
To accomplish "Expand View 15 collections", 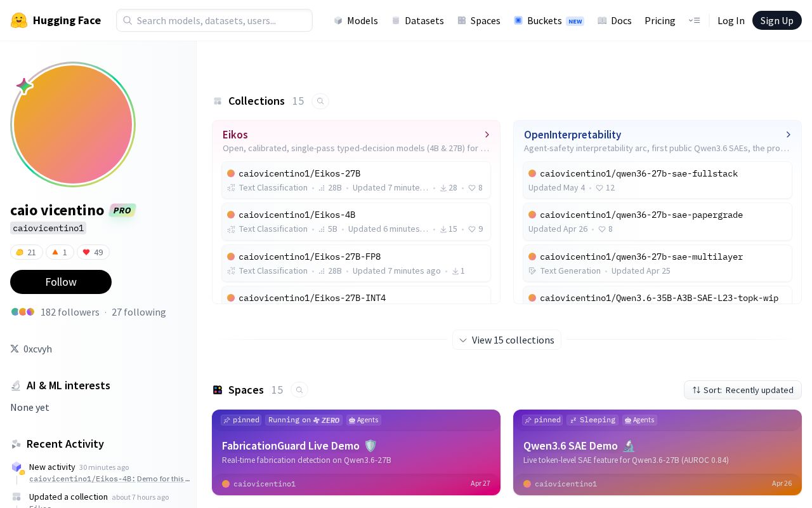I will (507, 340).
